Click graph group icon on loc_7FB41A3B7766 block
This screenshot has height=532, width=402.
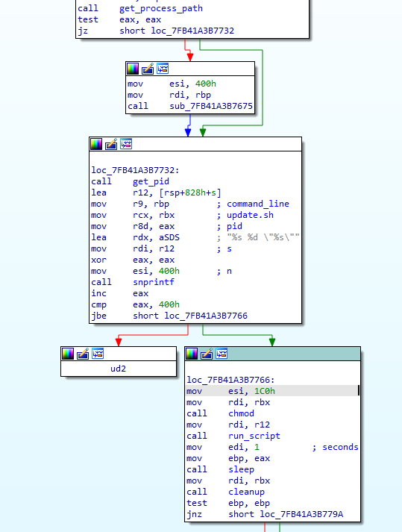click(x=222, y=354)
